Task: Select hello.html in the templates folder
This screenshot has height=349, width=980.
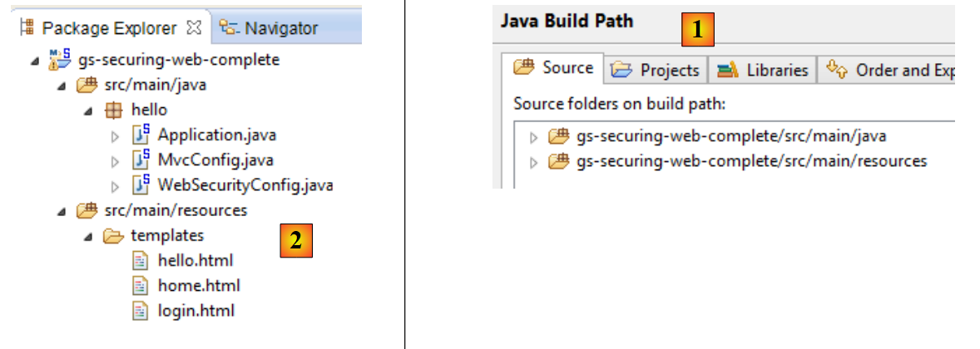Action: tap(196, 260)
